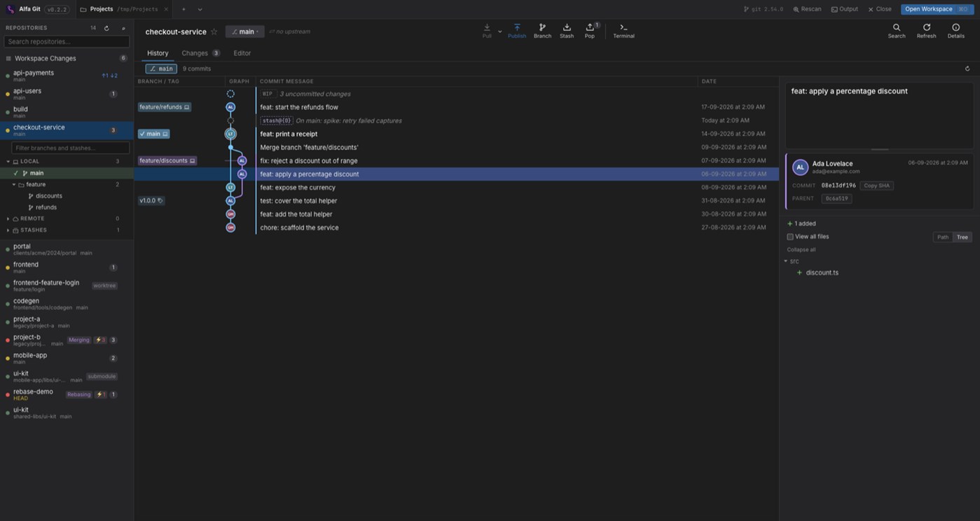Click the parent commit 0c6a519 link
980x521 pixels.
point(836,198)
